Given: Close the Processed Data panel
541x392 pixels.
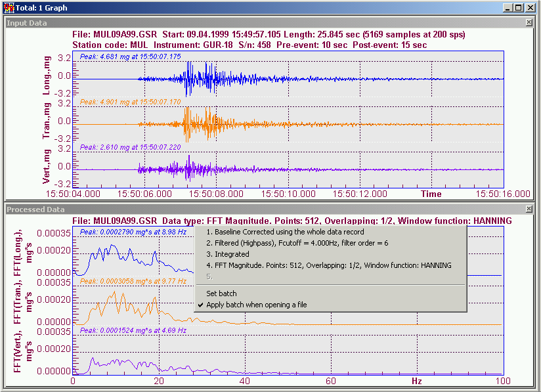Looking at the screenshot, I should click(529, 209).
